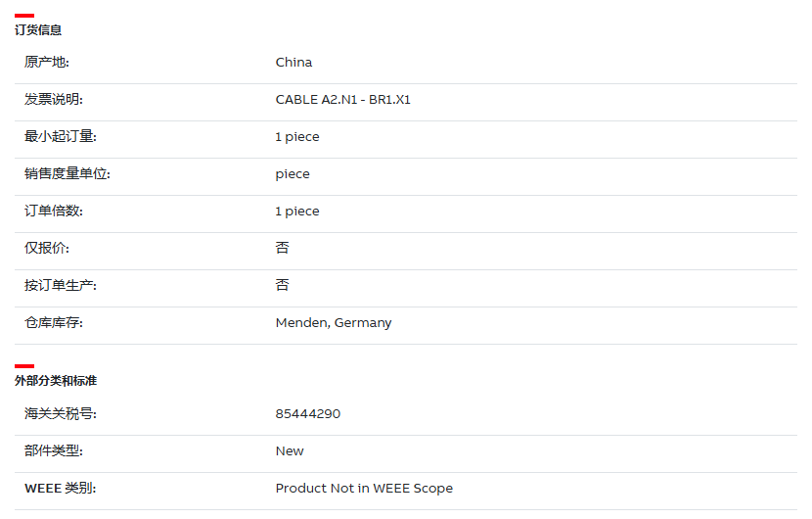This screenshot has height=519, width=812.
Task: Click the 仅报价 value 否
Action: (x=282, y=248)
